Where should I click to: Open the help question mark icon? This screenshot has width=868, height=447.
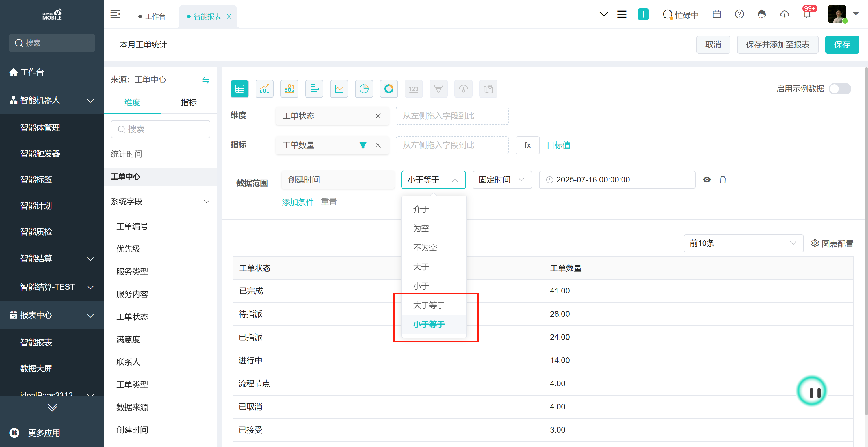coord(739,14)
